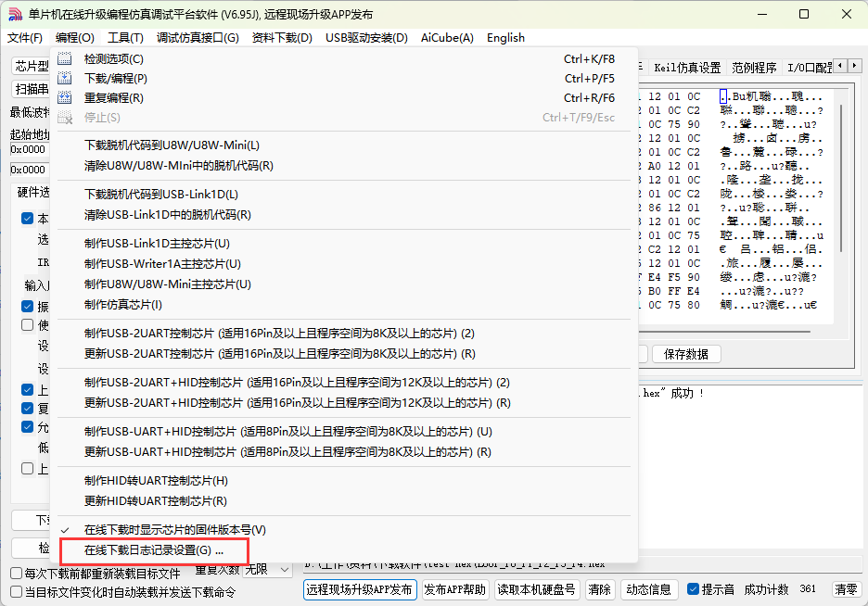Click the tab scroll left arrow
The width and height of the screenshot is (868, 606).
840,66
